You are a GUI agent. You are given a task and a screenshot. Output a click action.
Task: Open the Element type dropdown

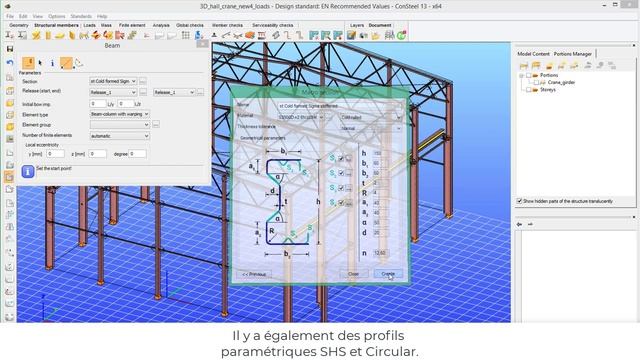coord(120,114)
